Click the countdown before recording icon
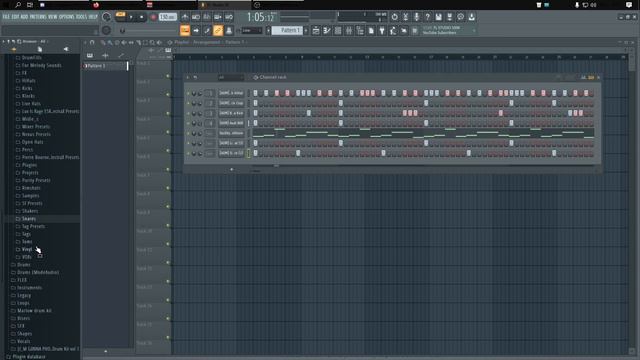 207,17
